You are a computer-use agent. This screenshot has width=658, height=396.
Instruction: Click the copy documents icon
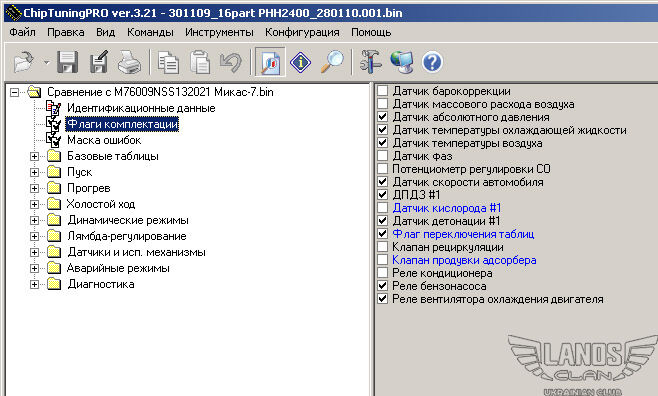pos(168,62)
